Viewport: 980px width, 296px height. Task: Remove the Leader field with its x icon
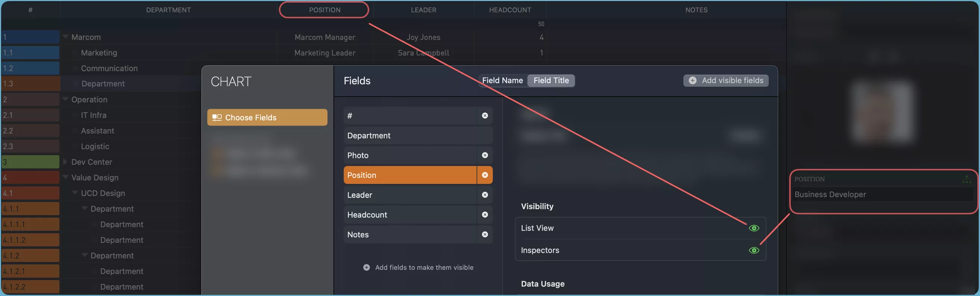point(485,195)
